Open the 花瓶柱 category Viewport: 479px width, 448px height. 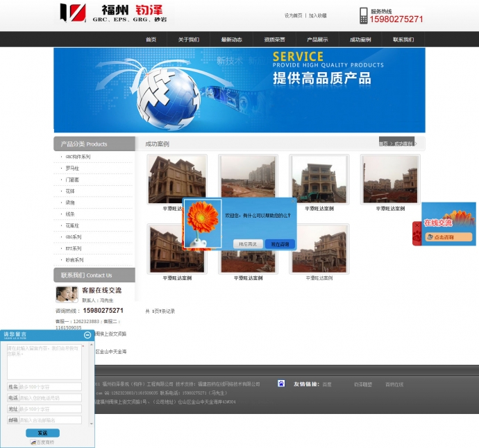point(72,225)
